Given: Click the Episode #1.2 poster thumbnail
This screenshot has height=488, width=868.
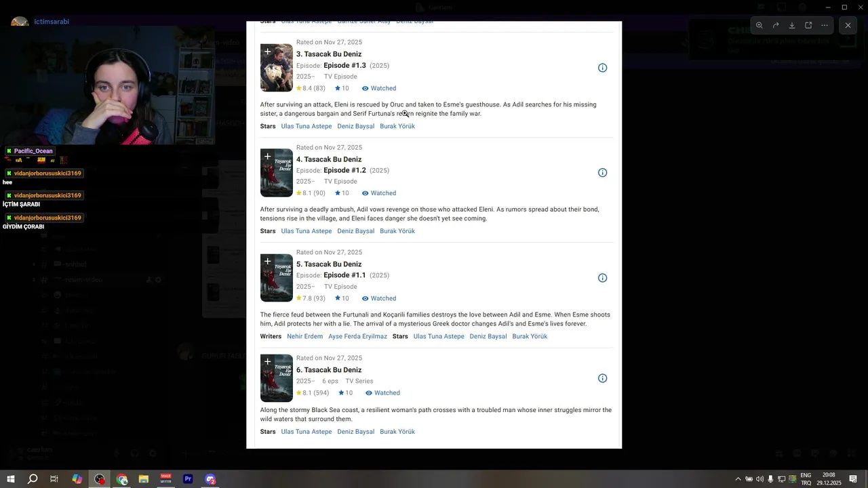Looking at the screenshot, I should [277, 173].
